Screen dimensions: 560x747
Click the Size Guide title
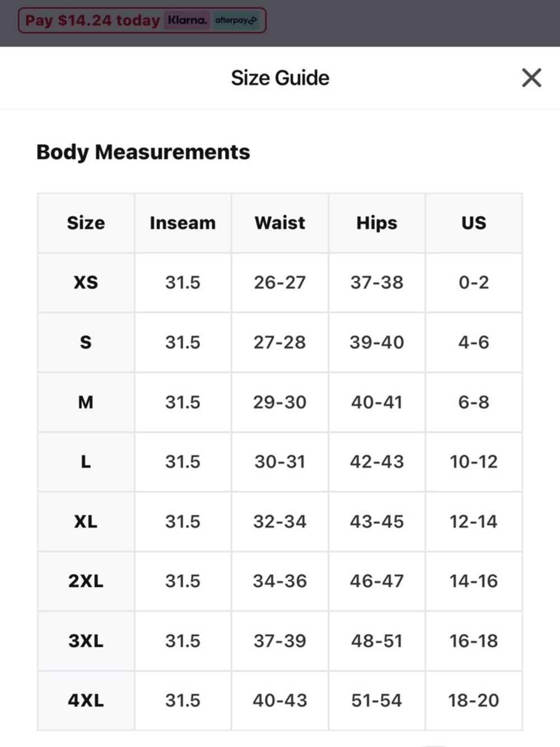pyautogui.click(x=280, y=78)
